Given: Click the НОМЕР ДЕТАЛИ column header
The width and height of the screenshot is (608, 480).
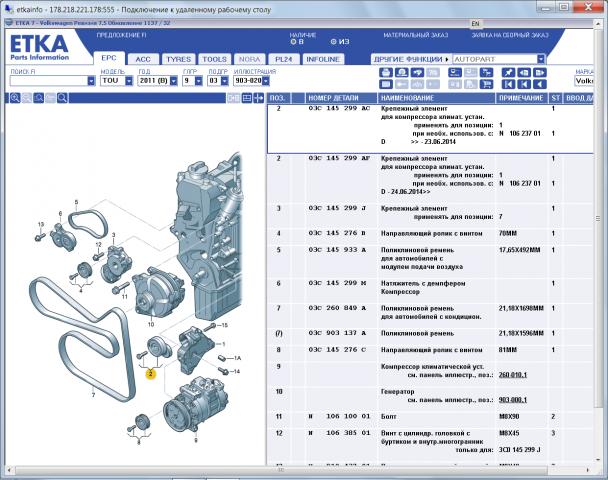Looking at the screenshot, I should pos(341,98).
